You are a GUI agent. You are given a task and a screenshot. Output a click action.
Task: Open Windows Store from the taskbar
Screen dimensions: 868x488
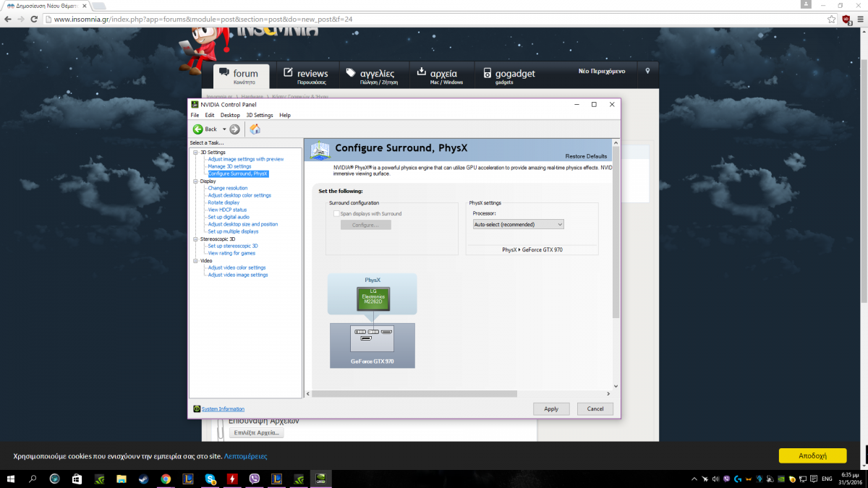coord(77,479)
